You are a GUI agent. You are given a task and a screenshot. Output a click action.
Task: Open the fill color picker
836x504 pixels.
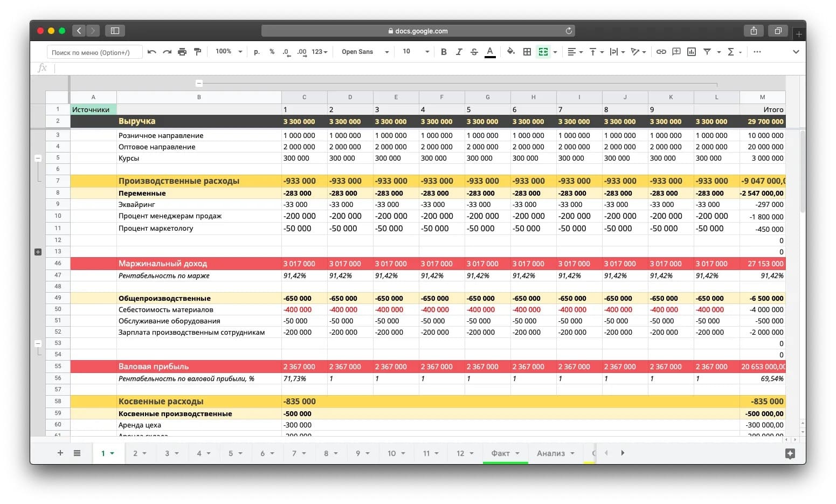pyautogui.click(x=510, y=52)
